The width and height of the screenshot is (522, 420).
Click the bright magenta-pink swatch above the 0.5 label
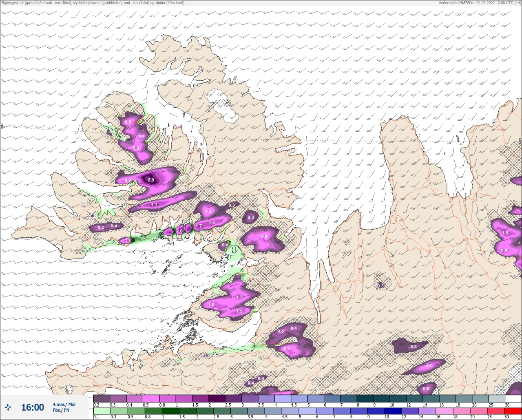[151, 398]
